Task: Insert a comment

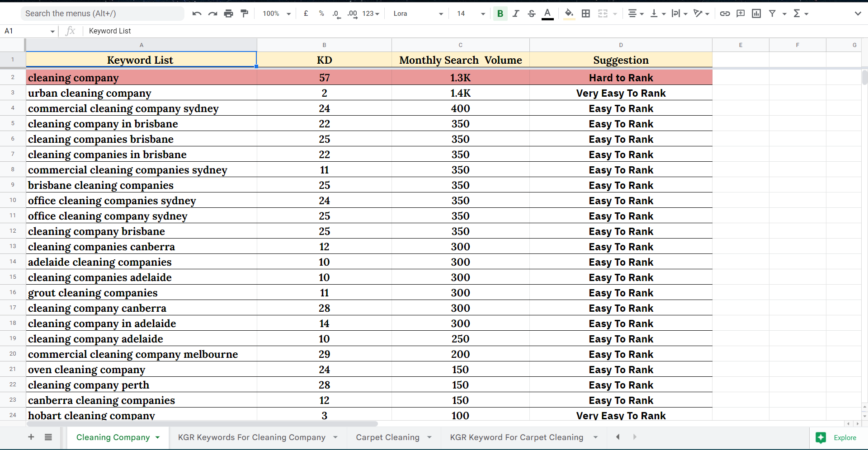Action: coord(740,14)
